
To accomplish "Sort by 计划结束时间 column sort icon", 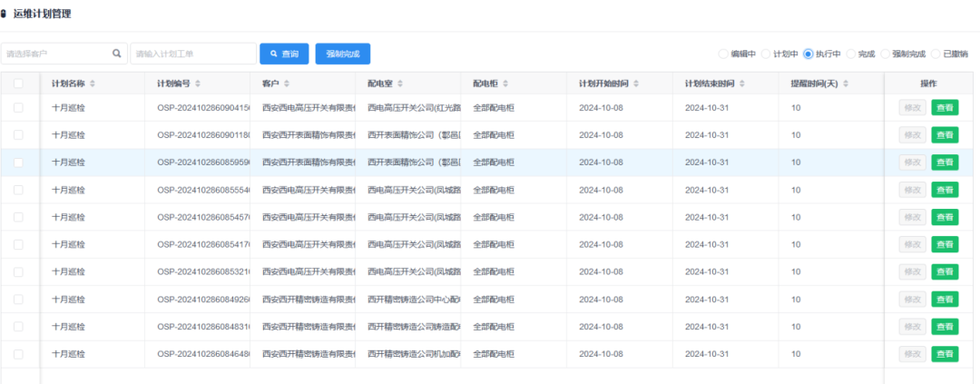I will 741,84.
